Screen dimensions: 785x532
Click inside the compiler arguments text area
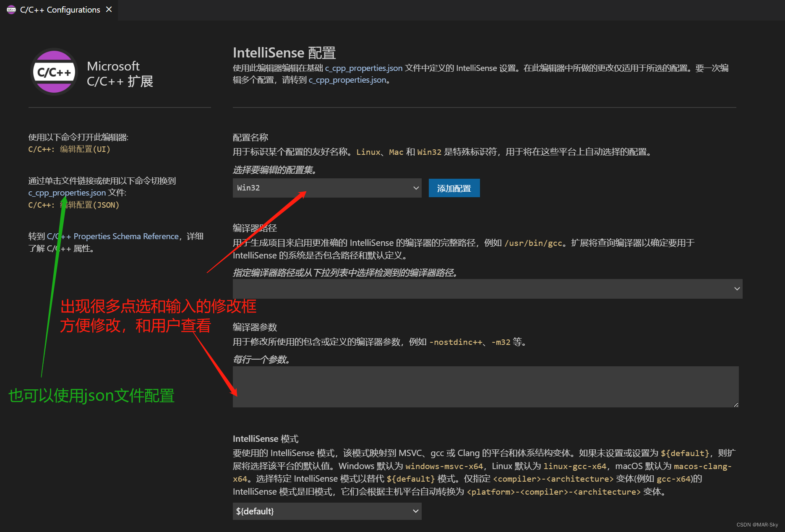pyautogui.click(x=485, y=386)
